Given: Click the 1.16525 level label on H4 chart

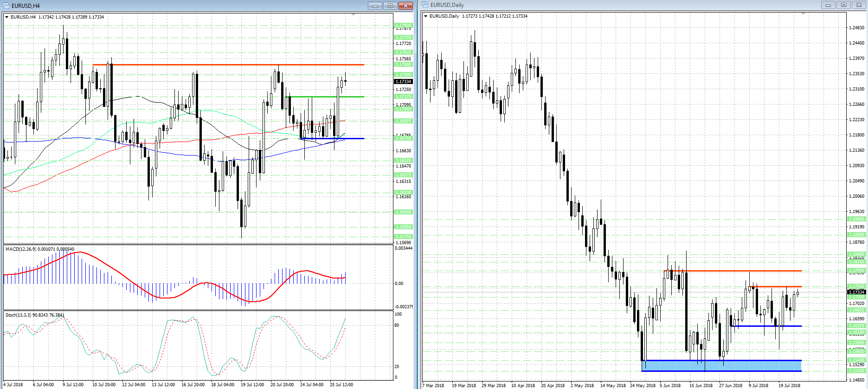Looking at the screenshot, I should coord(403,161).
